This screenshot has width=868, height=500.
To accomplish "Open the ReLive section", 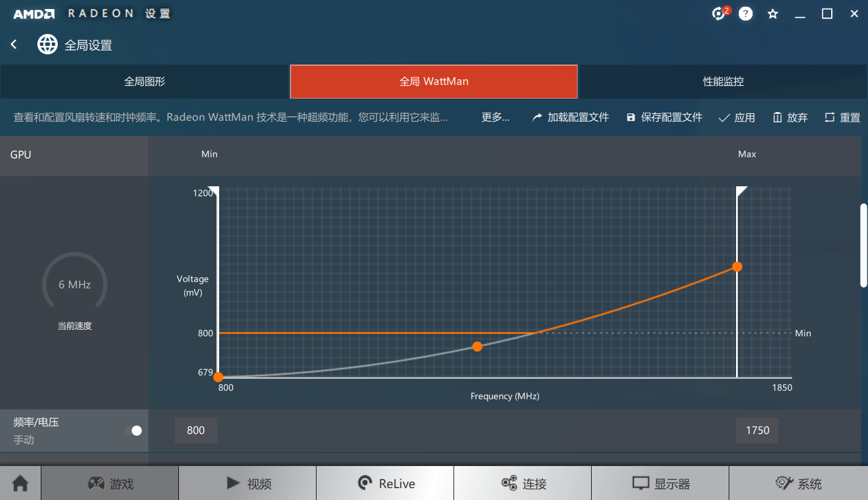I will tap(385, 483).
